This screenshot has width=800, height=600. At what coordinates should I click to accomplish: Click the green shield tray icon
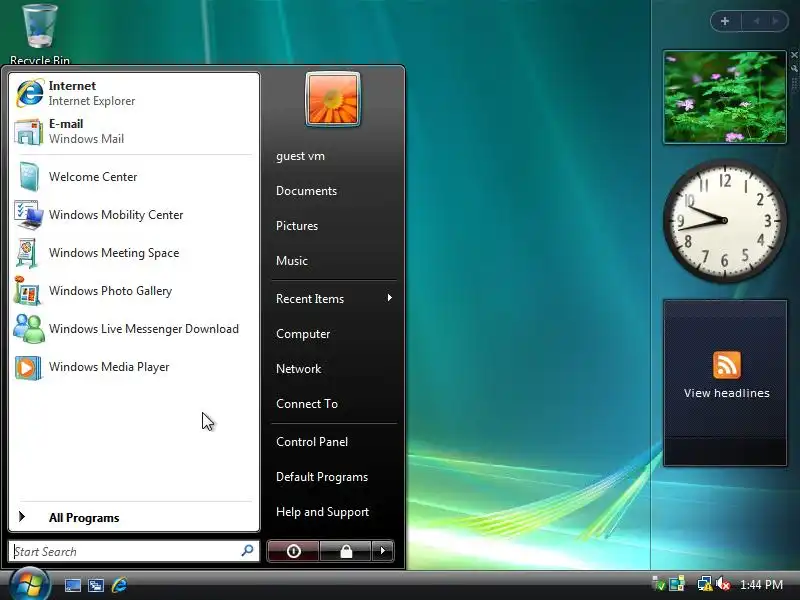pos(659,584)
